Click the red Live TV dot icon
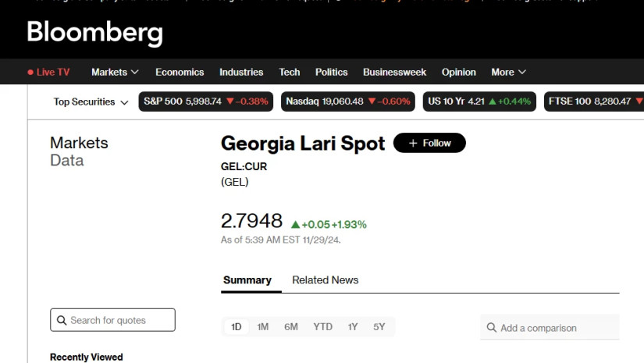644x363 pixels. 30,73
